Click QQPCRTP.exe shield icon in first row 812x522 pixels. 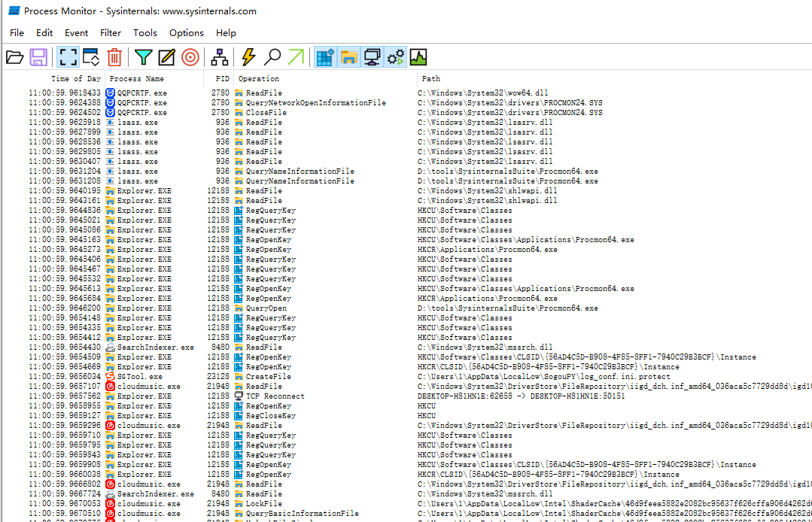[x=110, y=93]
